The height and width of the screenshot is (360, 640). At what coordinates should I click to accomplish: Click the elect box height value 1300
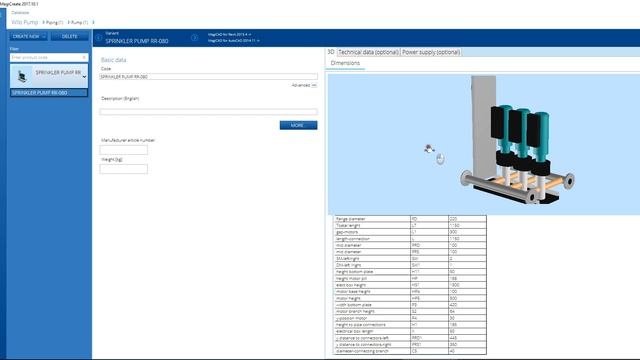pyautogui.click(x=467, y=285)
